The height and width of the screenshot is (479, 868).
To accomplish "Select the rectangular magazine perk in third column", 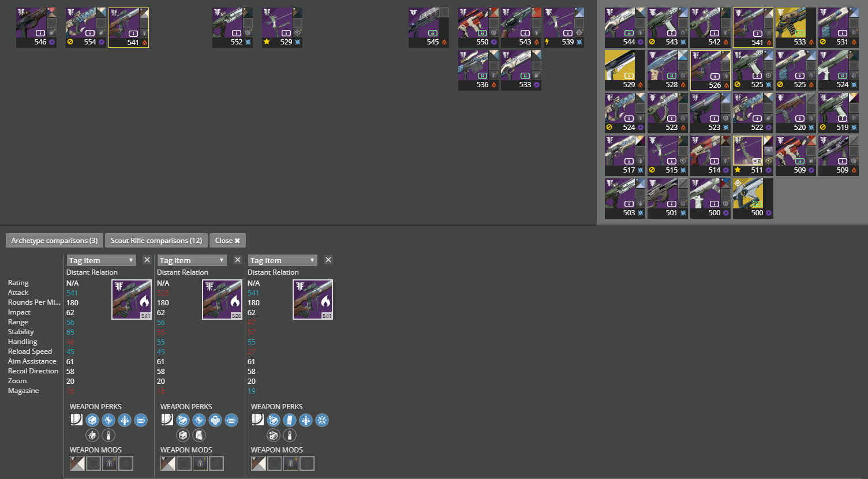I will point(290,420).
